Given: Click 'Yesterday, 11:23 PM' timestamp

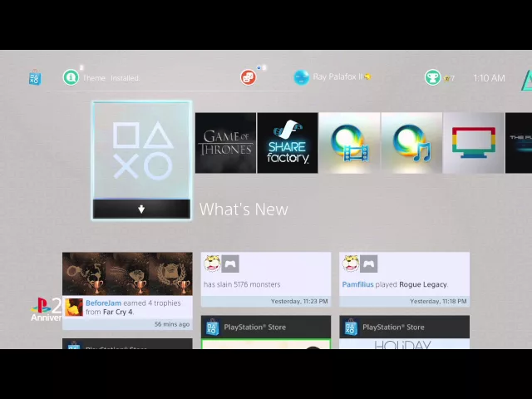Looking at the screenshot, I should tap(299, 301).
